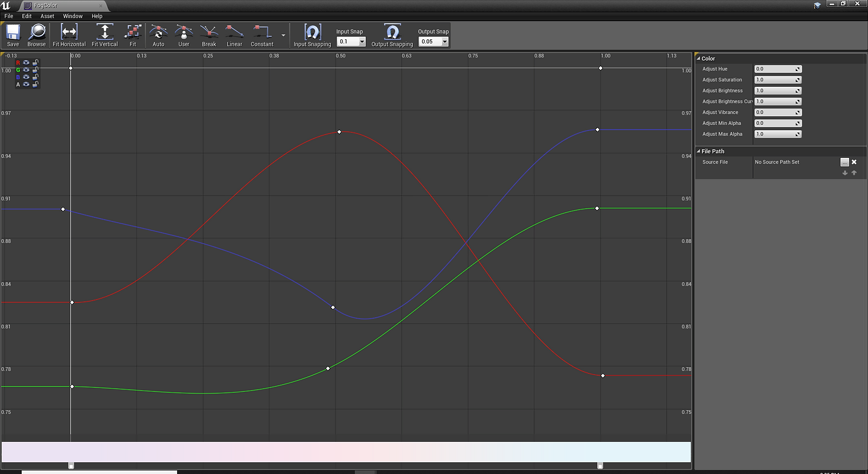Set key tangents to Break
Screen dimensions: 868x474
pos(209,36)
